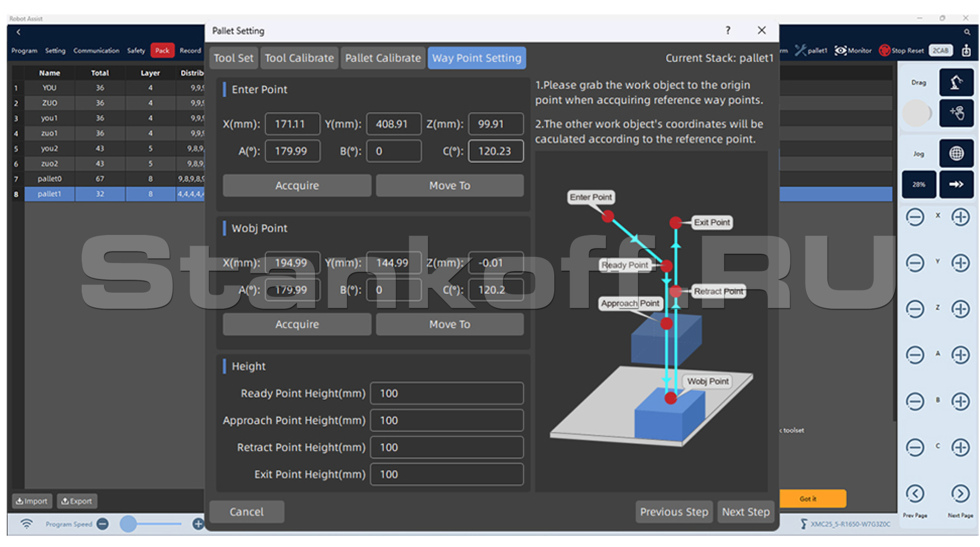Edit Exit Point Height field
This screenshot has width=980, height=547.
pos(447,475)
